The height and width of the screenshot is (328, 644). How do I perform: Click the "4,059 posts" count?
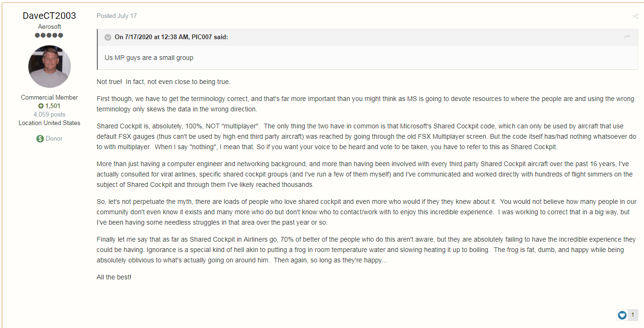[x=50, y=115]
